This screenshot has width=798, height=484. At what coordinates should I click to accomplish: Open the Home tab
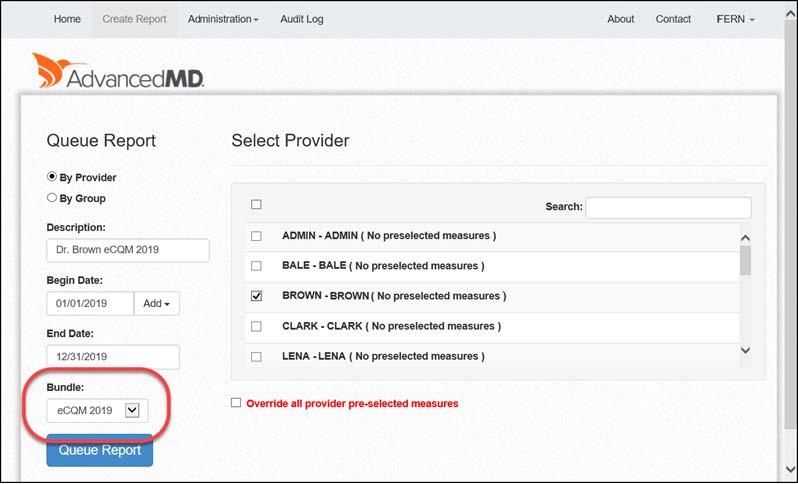(67, 19)
